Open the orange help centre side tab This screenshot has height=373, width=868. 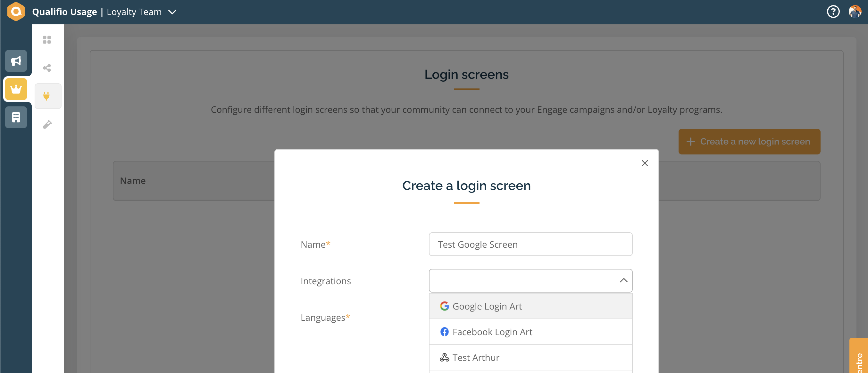(859, 355)
